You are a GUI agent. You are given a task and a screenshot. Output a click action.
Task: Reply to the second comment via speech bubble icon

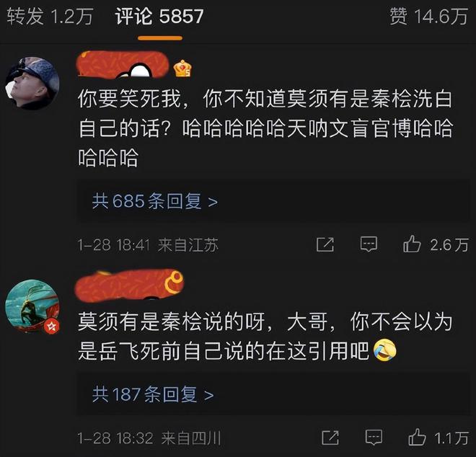(x=374, y=438)
